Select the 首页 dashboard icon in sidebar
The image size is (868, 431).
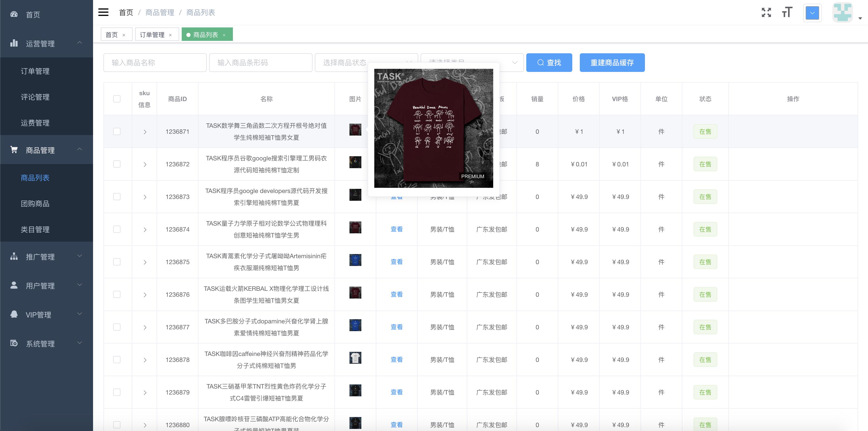point(14,14)
